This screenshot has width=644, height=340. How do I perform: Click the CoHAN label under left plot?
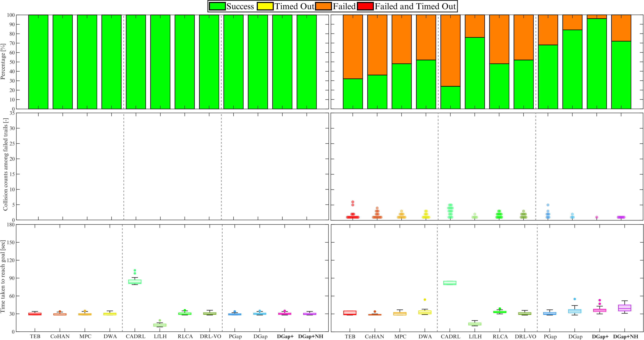point(60,336)
